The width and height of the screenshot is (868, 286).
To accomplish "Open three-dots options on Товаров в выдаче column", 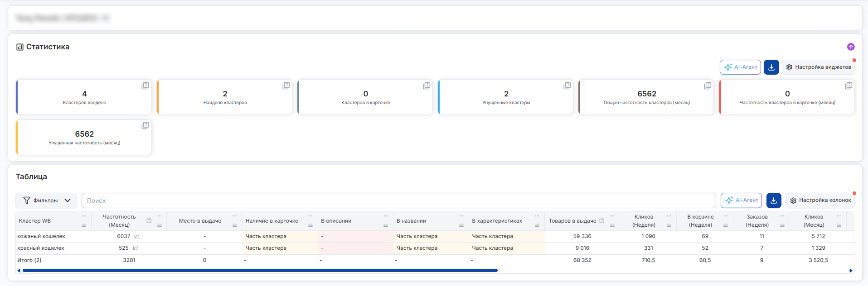I will pyautogui.click(x=612, y=216).
